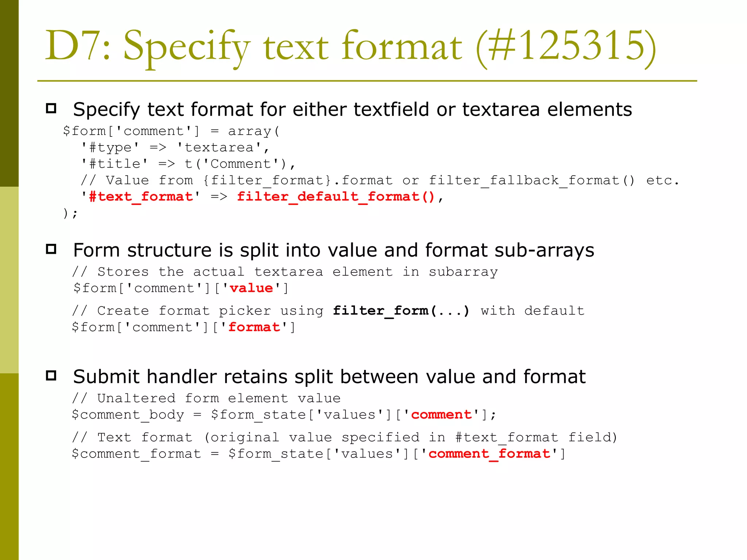Click the red text 'comment_format'

(489, 454)
